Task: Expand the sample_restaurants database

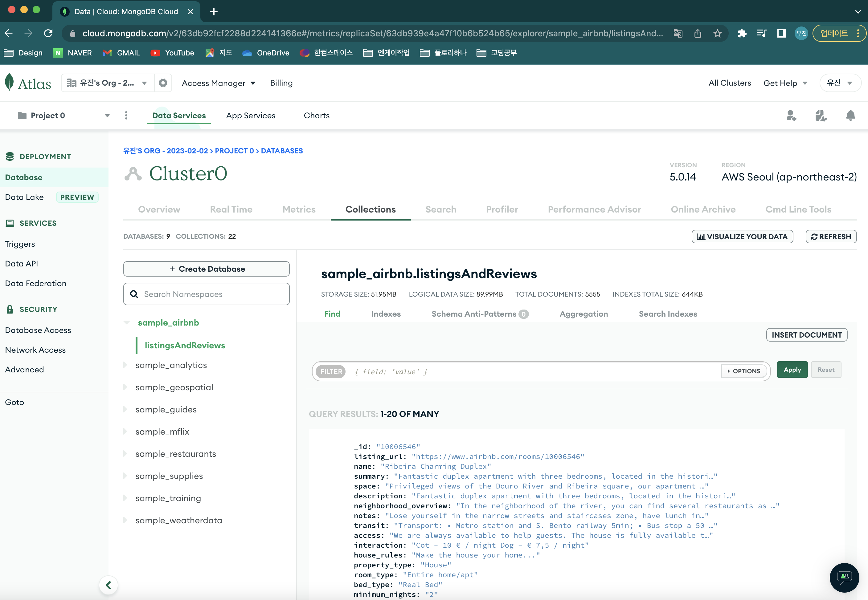Action: (x=125, y=454)
